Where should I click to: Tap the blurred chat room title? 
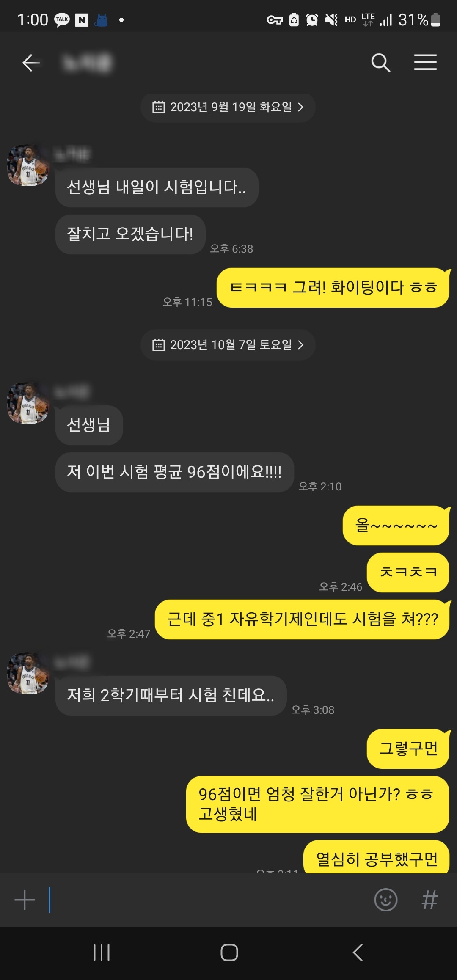coord(88,63)
